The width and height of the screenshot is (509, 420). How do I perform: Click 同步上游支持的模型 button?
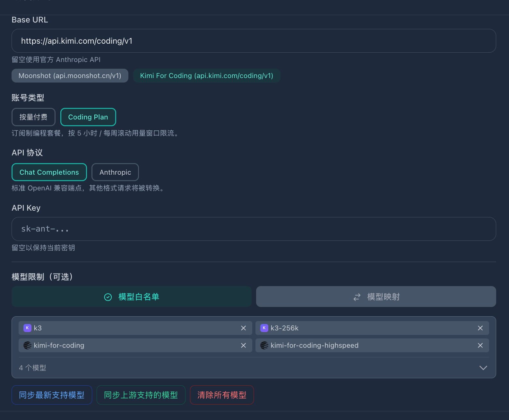coord(141,395)
